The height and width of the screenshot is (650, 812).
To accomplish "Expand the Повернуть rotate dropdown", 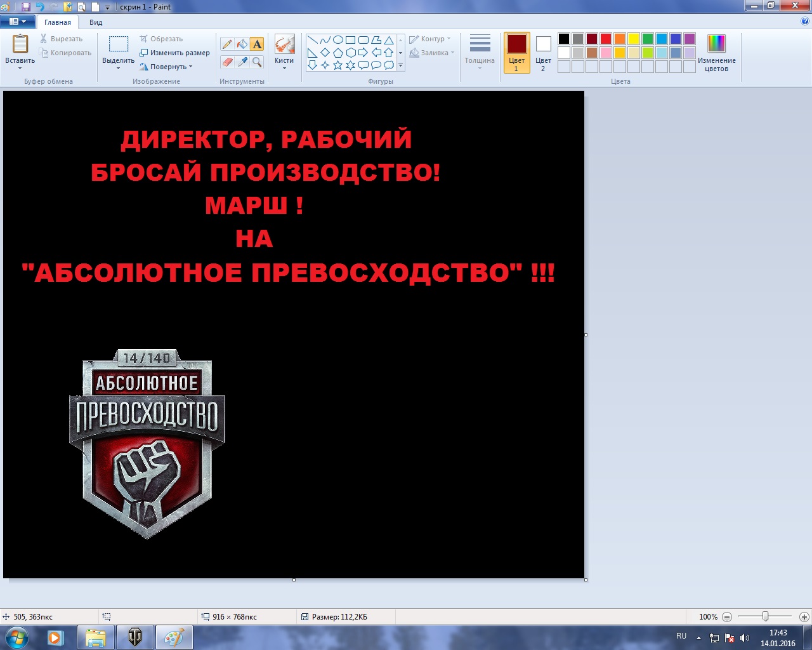I will coord(166,67).
